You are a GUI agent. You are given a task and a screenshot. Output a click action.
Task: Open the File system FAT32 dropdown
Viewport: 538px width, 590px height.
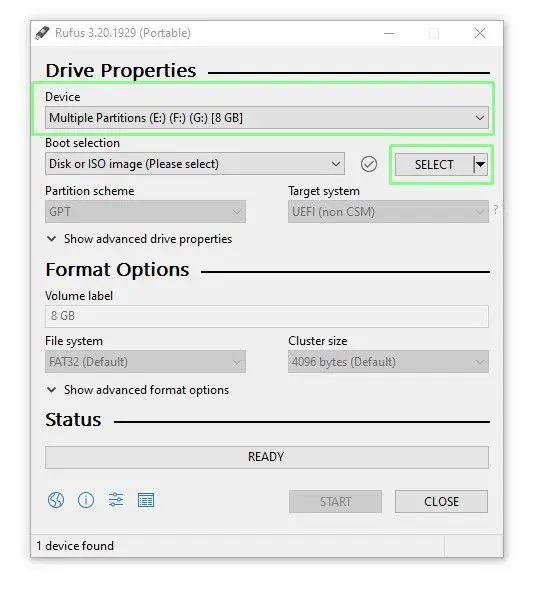click(145, 362)
